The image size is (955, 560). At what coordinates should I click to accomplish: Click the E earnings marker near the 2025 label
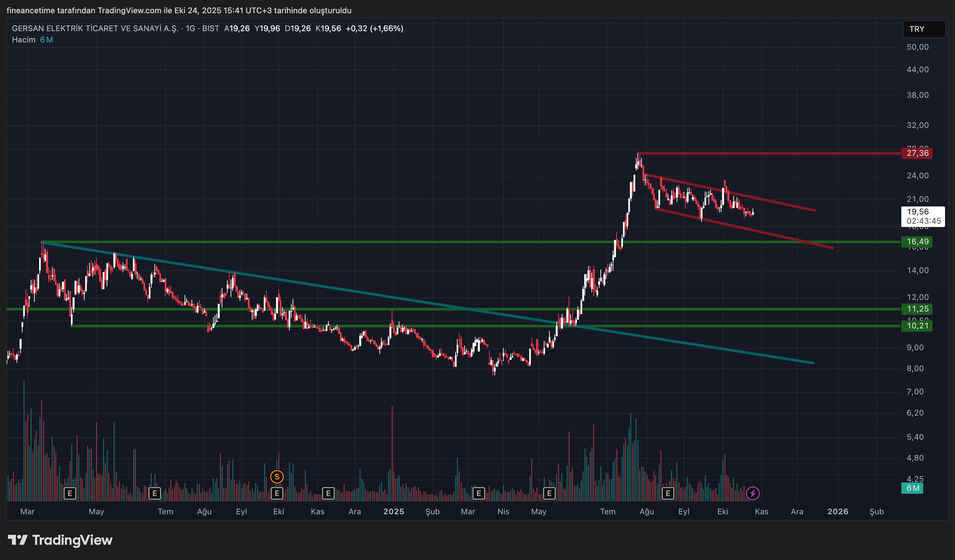tap(328, 494)
